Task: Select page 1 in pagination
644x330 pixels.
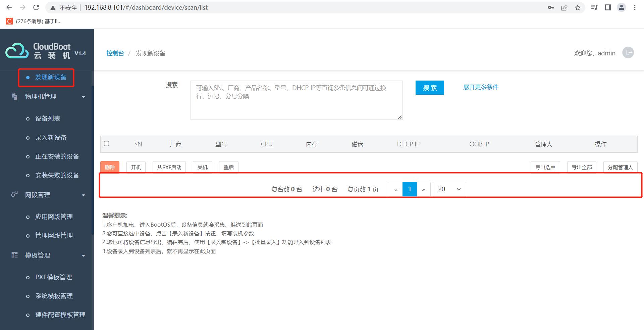Action: pyautogui.click(x=410, y=189)
